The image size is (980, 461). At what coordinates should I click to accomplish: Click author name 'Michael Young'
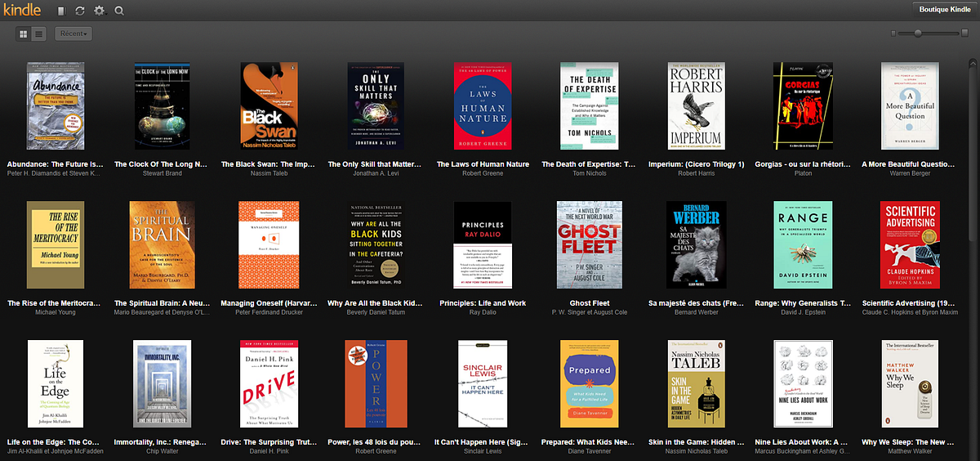click(56, 313)
